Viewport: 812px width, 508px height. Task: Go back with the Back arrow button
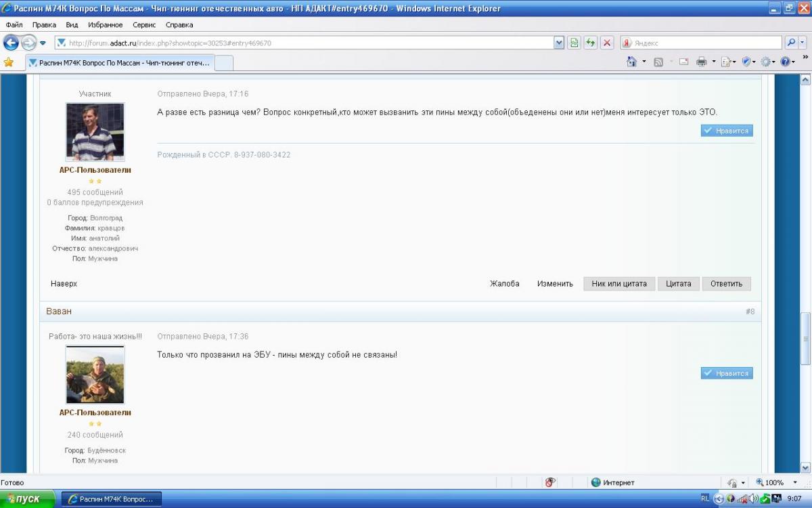tap(11, 43)
